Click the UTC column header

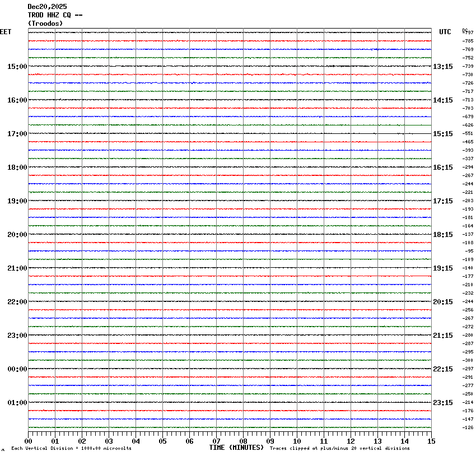445,32
